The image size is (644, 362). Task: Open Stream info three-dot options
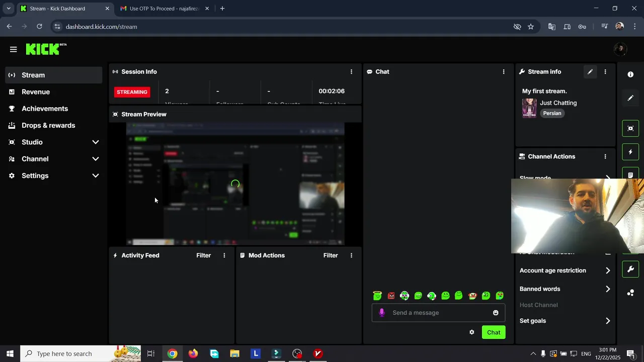pos(605,72)
